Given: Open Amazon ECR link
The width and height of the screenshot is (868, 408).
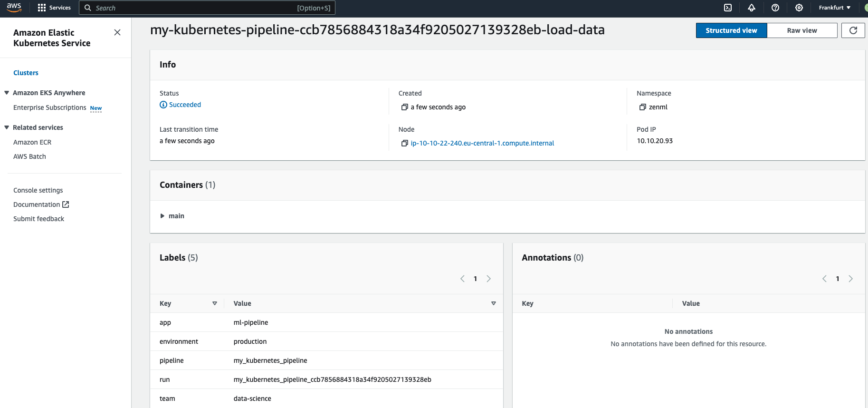Looking at the screenshot, I should pos(32,142).
